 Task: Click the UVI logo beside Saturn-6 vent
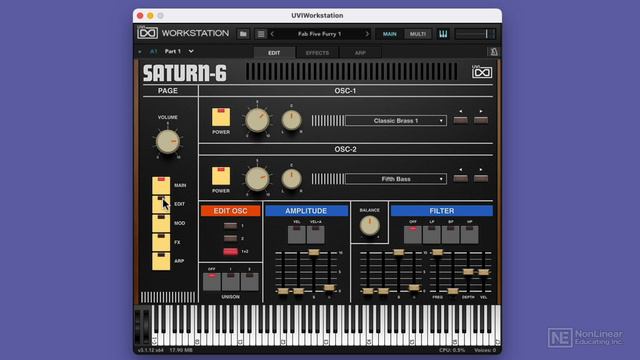coord(482,72)
